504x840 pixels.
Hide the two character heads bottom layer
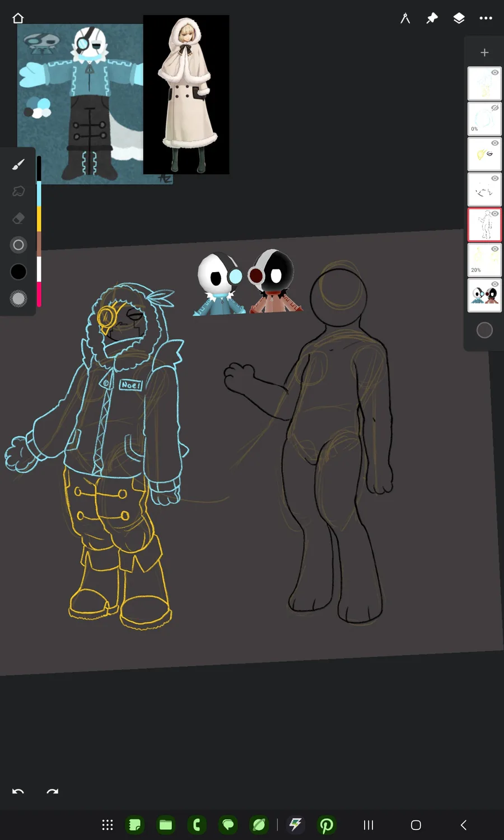click(495, 284)
